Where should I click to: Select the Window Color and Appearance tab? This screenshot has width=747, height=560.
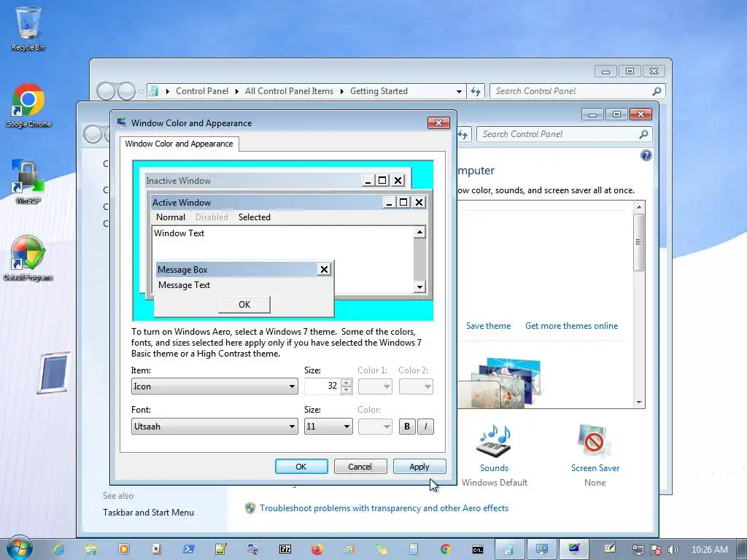179,144
